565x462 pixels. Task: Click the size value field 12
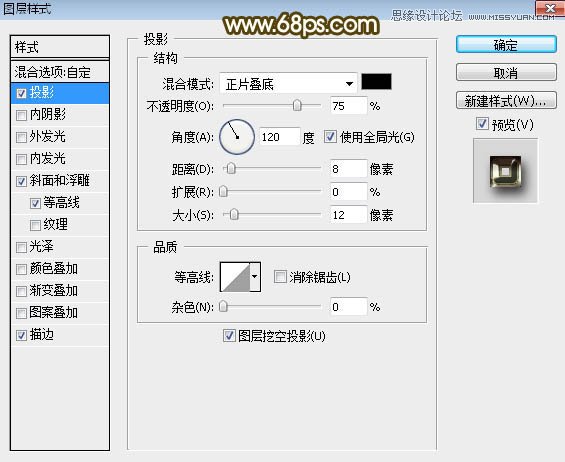point(348,215)
